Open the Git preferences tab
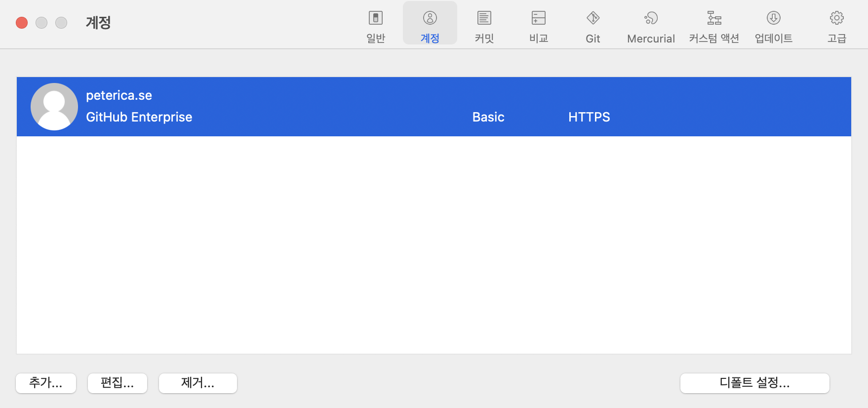 pos(593,27)
